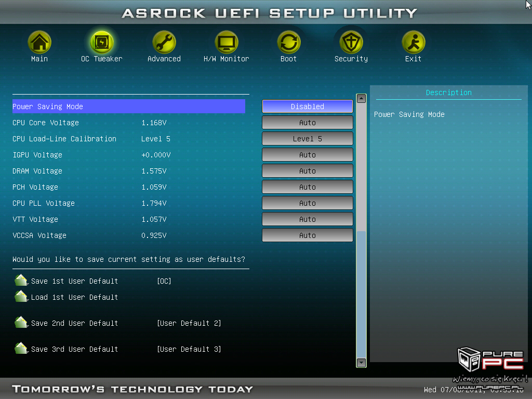Click the Load 1st User Default icon
Image resolution: width=532 pixels, height=399 pixels.
[x=21, y=296]
